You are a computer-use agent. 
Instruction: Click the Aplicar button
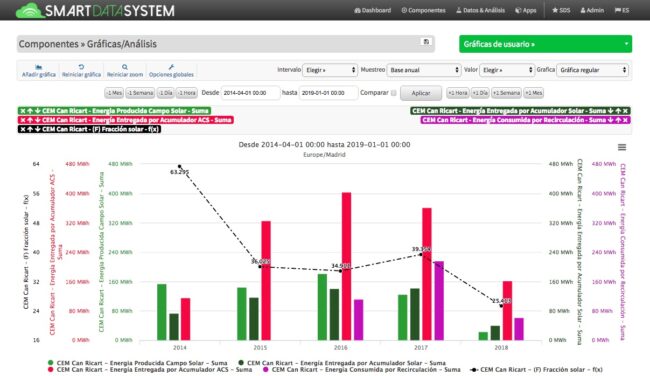click(421, 93)
